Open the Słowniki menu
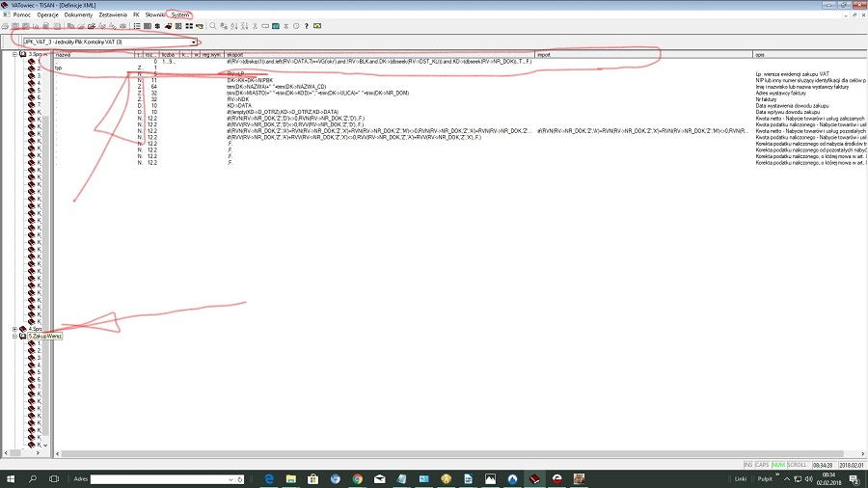 (x=155, y=14)
